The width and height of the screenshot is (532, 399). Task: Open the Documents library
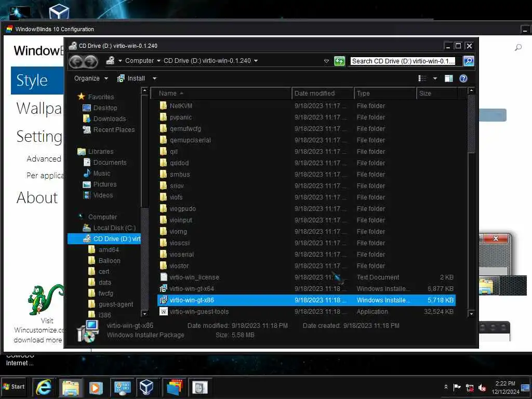point(110,163)
